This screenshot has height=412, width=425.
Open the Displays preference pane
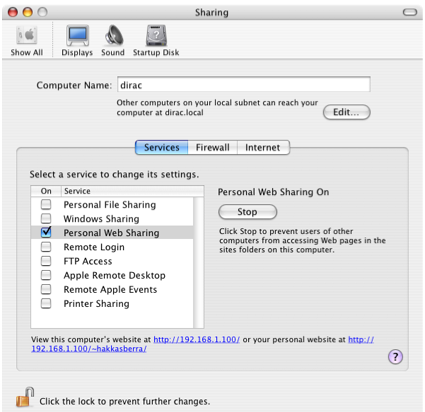tap(77, 41)
